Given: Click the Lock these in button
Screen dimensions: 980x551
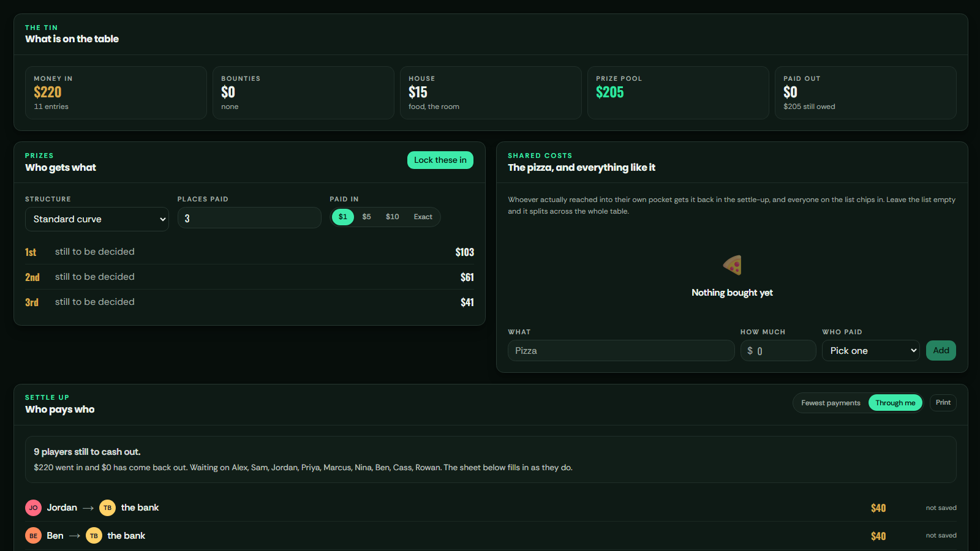Looking at the screenshot, I should coord(440,160).
